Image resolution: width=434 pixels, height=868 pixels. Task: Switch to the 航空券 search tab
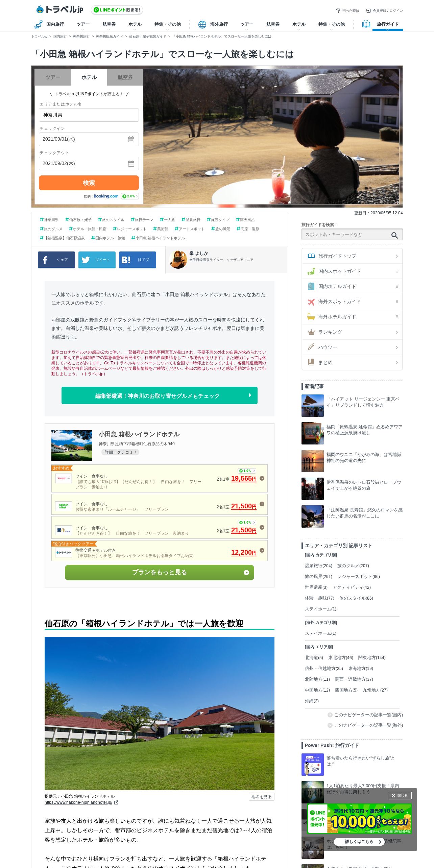[125, 77]
